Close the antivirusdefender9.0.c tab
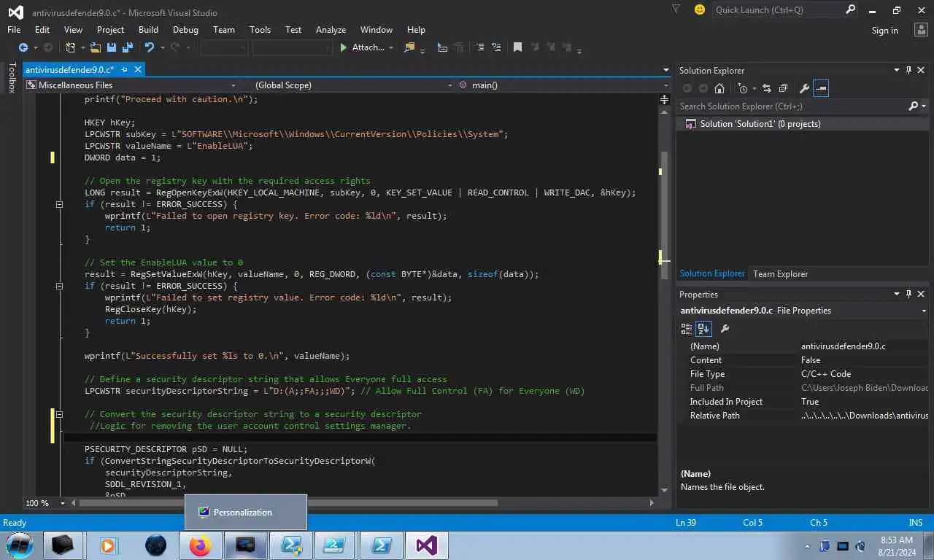Viewport: 934px width, 560px height. tap(137, 69)
